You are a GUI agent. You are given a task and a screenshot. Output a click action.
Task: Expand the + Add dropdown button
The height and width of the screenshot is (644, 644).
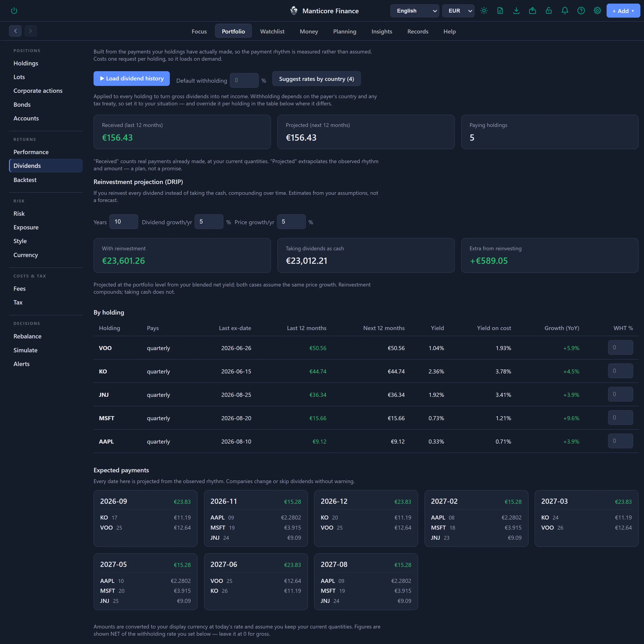tap(623, 11)
